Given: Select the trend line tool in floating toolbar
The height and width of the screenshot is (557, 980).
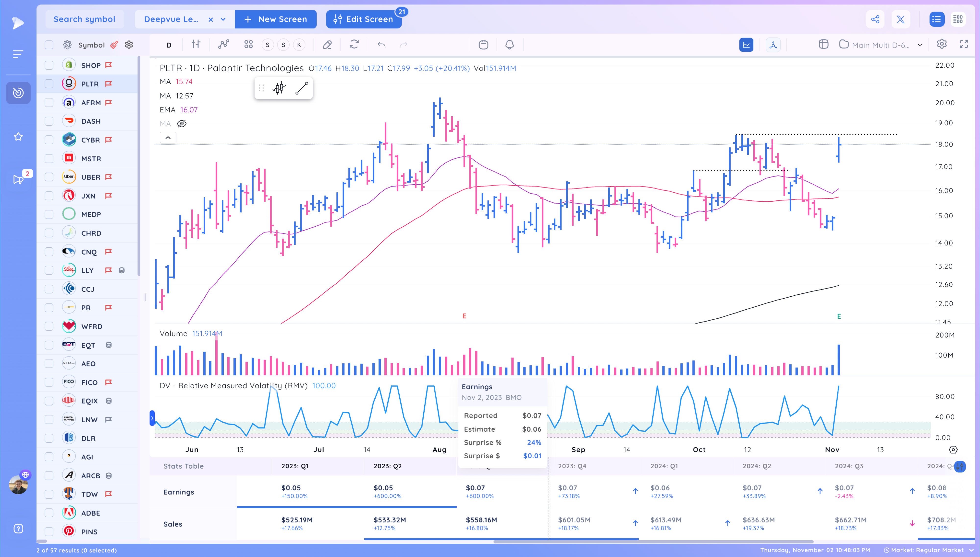Looking at the screenshot, I should pos(302,88).
